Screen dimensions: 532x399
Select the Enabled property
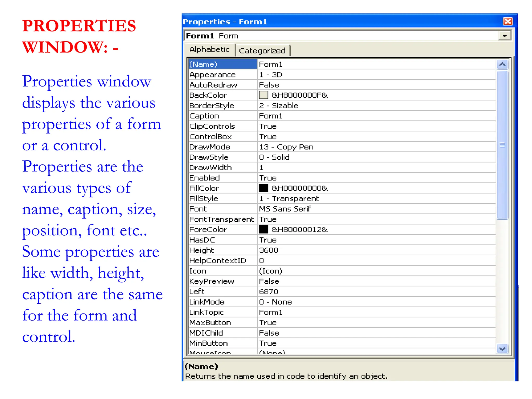point(223,178)
